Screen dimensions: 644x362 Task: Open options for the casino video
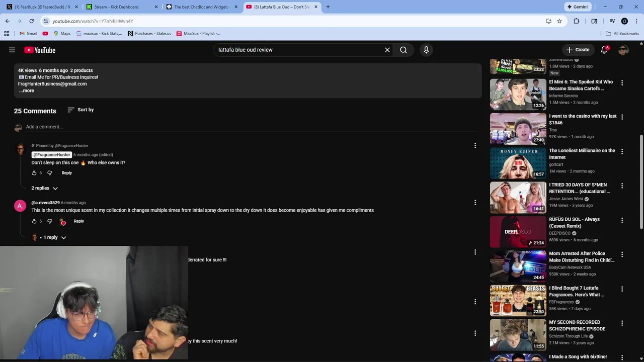(x=622, y=117)
